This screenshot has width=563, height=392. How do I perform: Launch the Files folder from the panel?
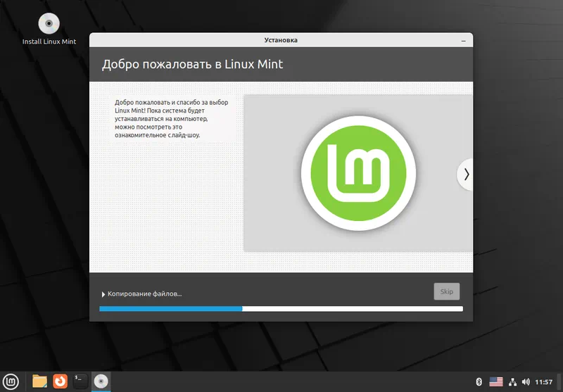[40, 381]
